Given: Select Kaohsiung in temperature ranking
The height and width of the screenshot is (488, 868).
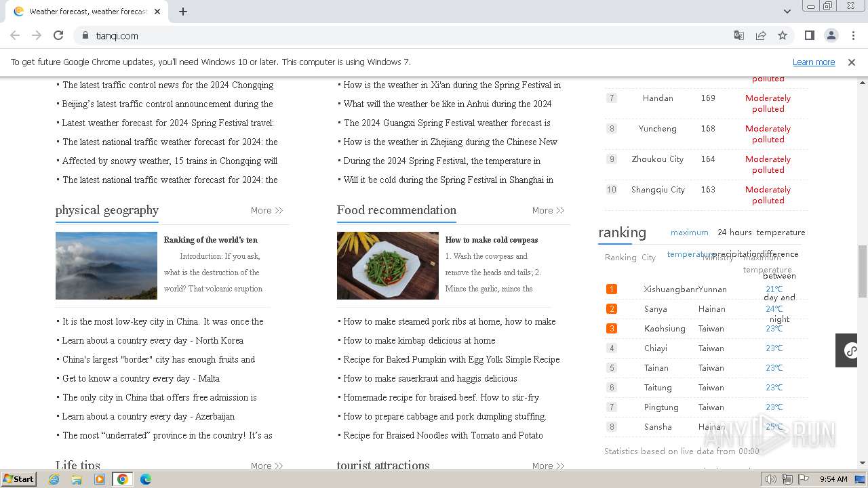Looking at the screenshot, I should point(665,329).
